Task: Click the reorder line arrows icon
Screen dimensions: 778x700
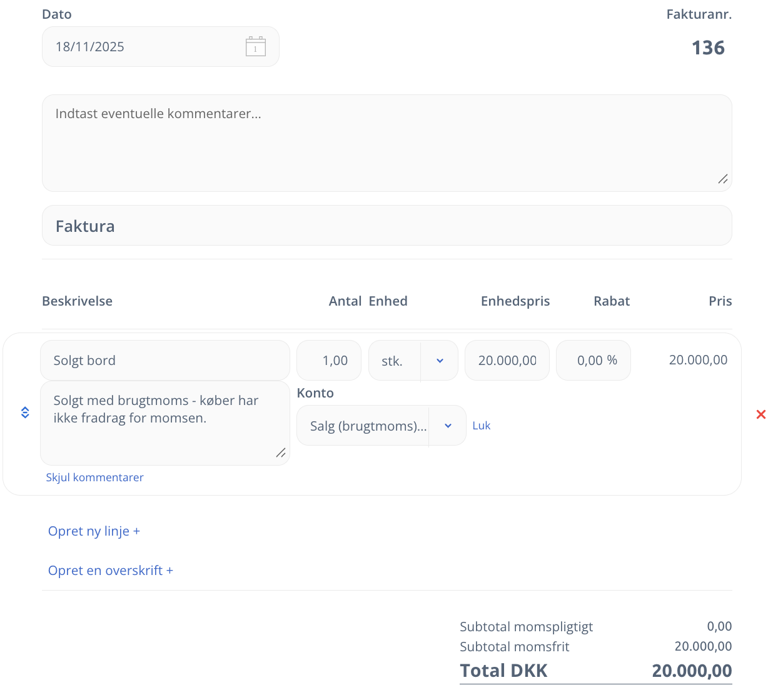Action: 25,412
